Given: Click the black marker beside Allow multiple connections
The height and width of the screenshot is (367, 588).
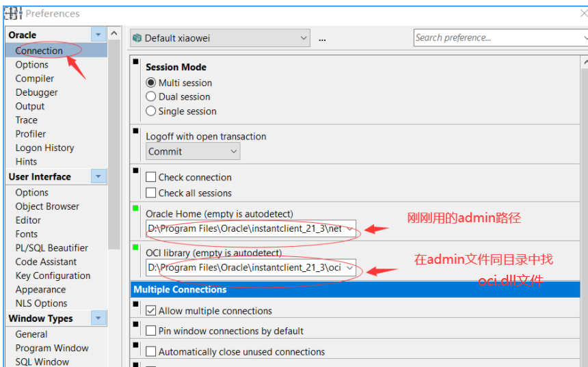Looking at the screenshot, I should (x=136, y=304).
